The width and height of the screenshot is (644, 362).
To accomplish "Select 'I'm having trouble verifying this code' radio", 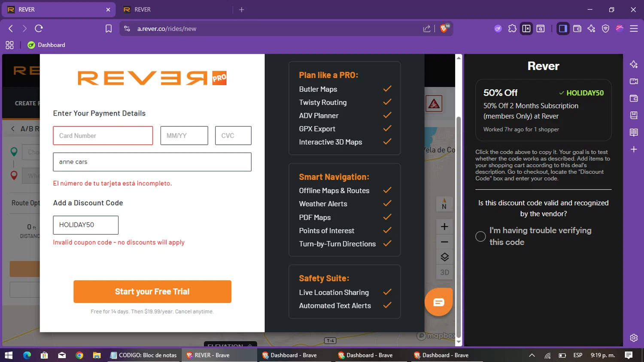I will click(x=480, y=236).
